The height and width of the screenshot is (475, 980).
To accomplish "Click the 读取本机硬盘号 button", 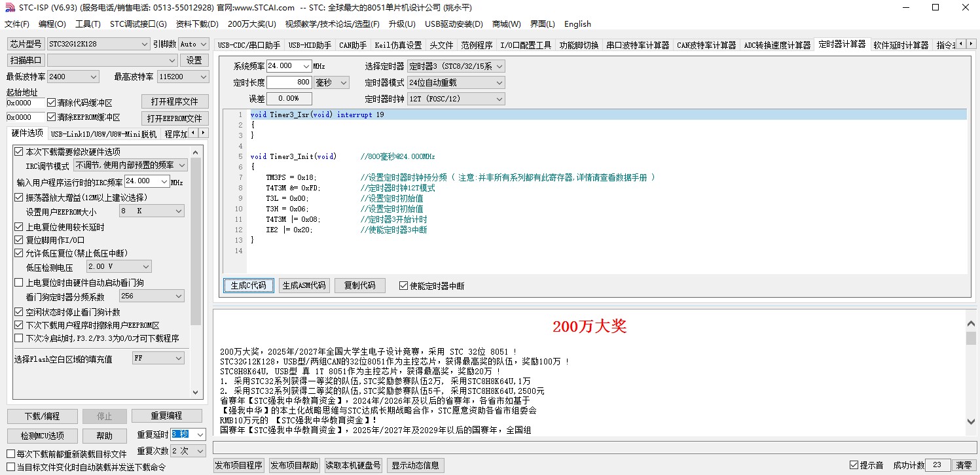I will coord(354,465).
